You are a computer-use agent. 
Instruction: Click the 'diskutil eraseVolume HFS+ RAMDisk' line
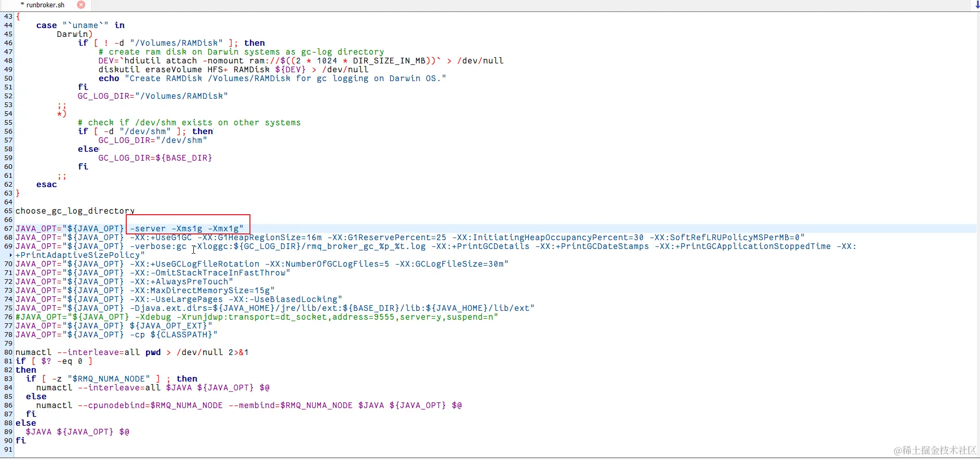tap(233, 69)
